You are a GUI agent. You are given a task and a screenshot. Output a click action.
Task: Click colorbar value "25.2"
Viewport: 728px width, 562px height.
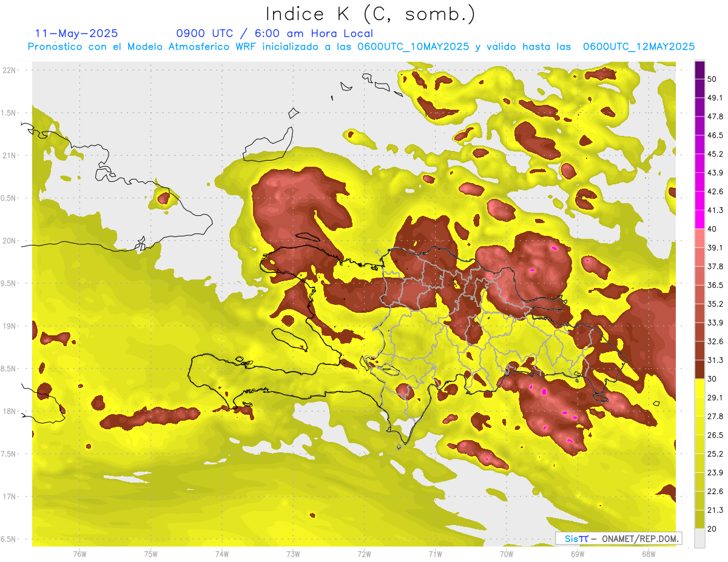(x=716, y=453)
